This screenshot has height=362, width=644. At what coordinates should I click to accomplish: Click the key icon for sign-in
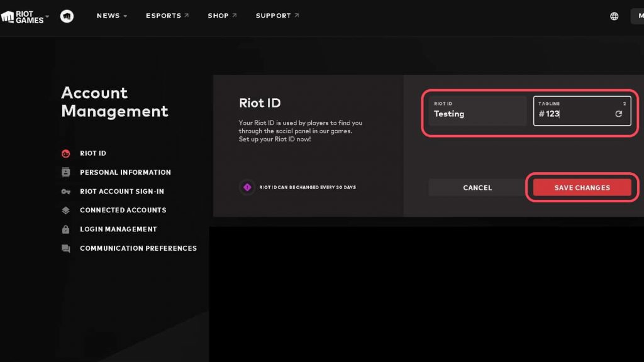pos(65,192)
